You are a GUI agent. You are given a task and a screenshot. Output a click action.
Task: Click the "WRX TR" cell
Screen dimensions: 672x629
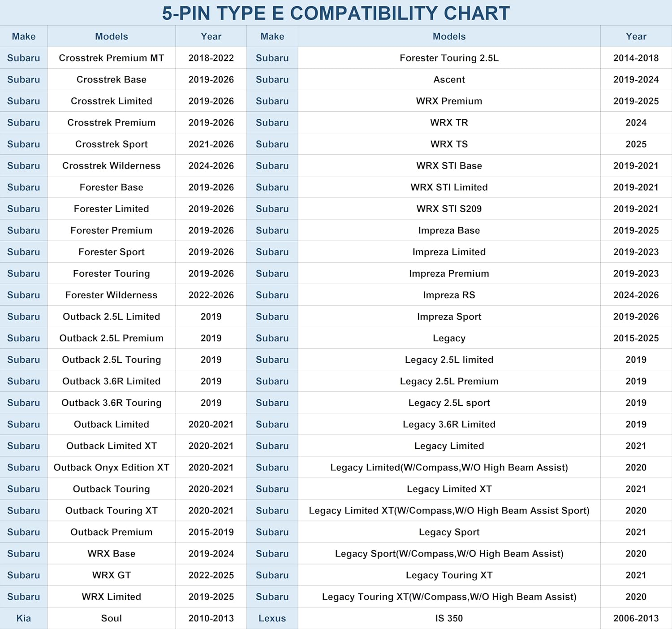[x=449, y=122]
